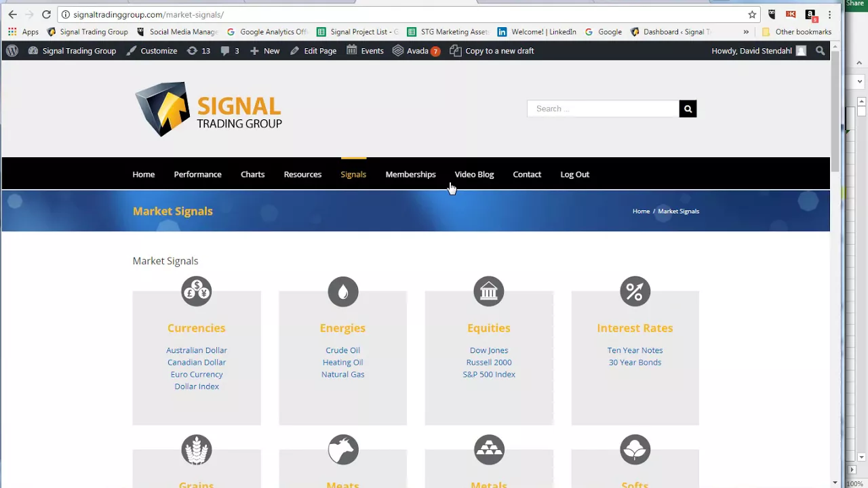Open the Resources menu item
This screenshot has width=868, height=488.
[x=302, y=174]
